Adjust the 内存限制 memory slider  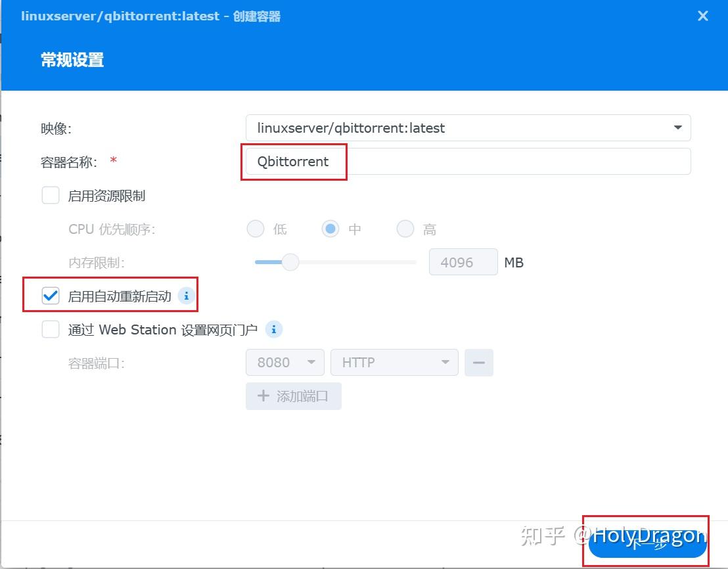[x=290, y=262]
